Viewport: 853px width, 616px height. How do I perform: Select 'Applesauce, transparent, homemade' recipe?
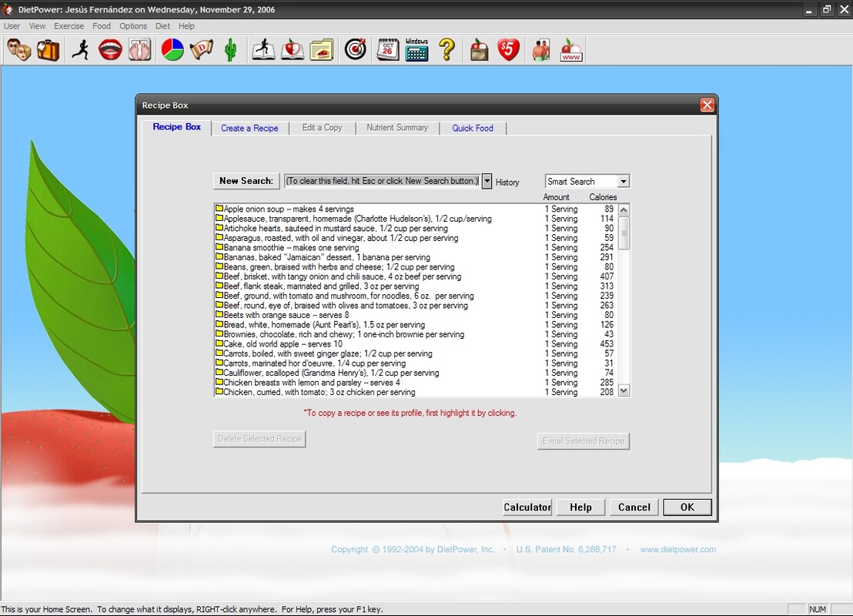click(x=416, y=218)
